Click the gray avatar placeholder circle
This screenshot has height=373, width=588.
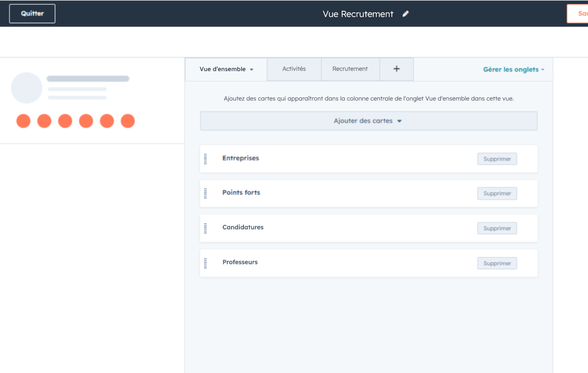coord(27,88)
